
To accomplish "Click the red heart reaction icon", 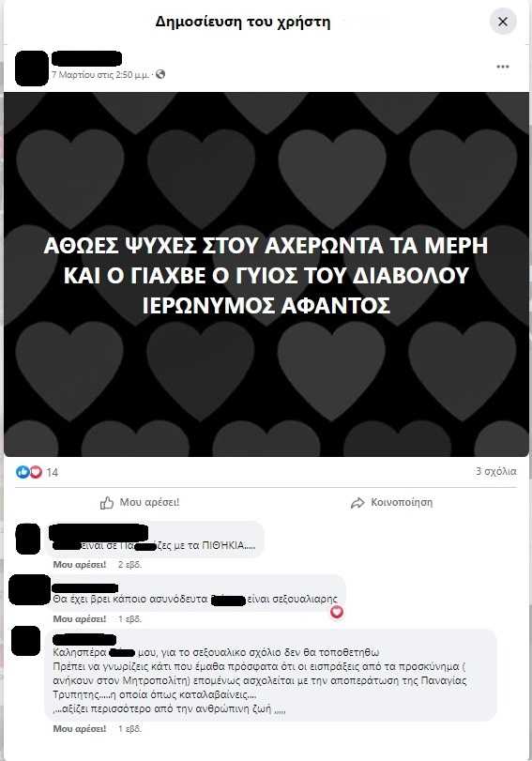I will pos(36,472).
